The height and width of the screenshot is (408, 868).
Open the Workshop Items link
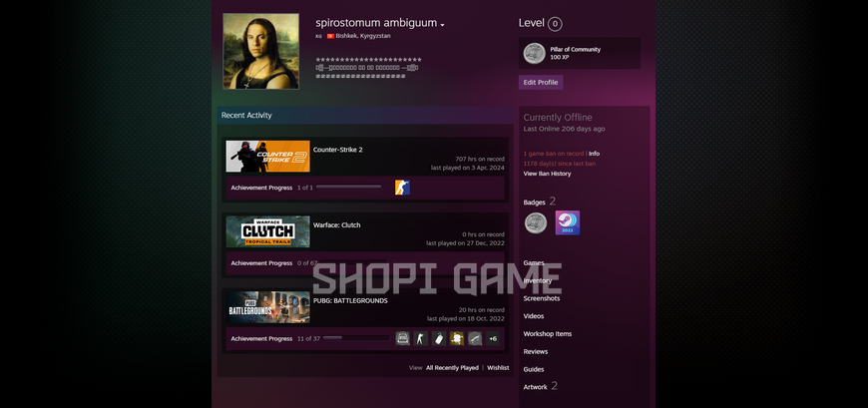(548, 334)
